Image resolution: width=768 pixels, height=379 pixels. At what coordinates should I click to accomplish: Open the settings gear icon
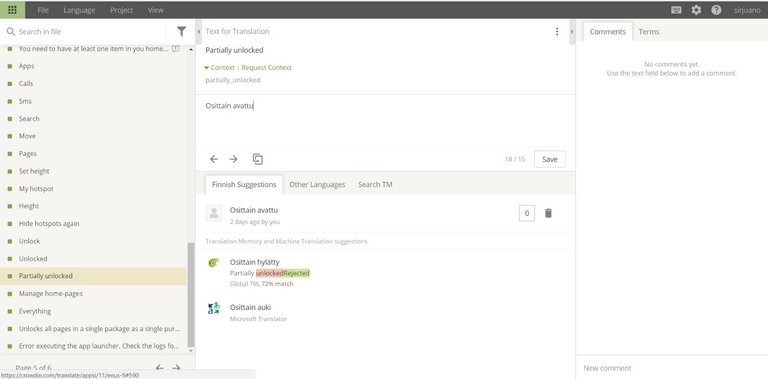click(696, 10)
